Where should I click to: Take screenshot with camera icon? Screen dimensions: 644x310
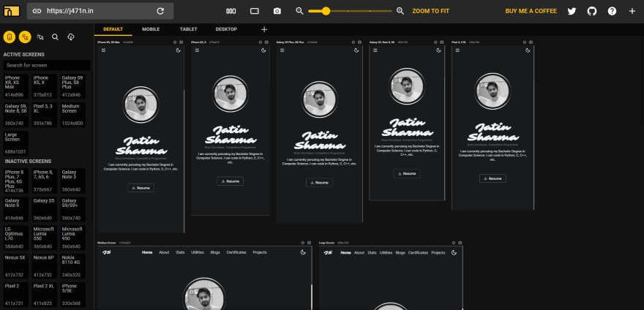[277, 11]
